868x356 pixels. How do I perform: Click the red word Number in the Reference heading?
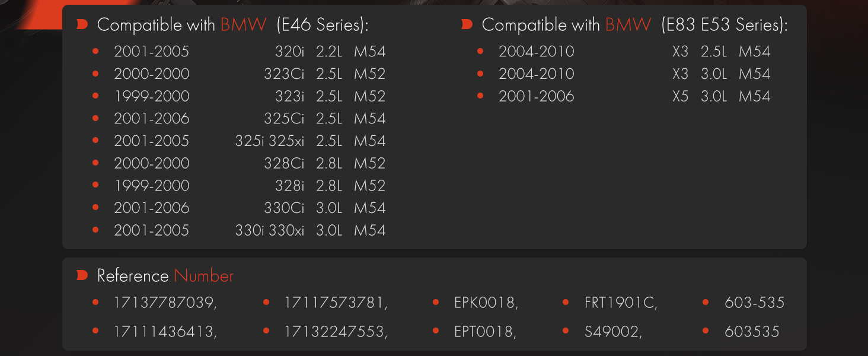(204, 276)
